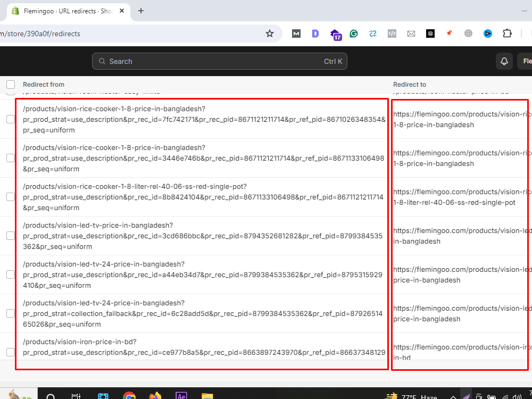Open the extension with the 17 badge

[x=336, y=34]
